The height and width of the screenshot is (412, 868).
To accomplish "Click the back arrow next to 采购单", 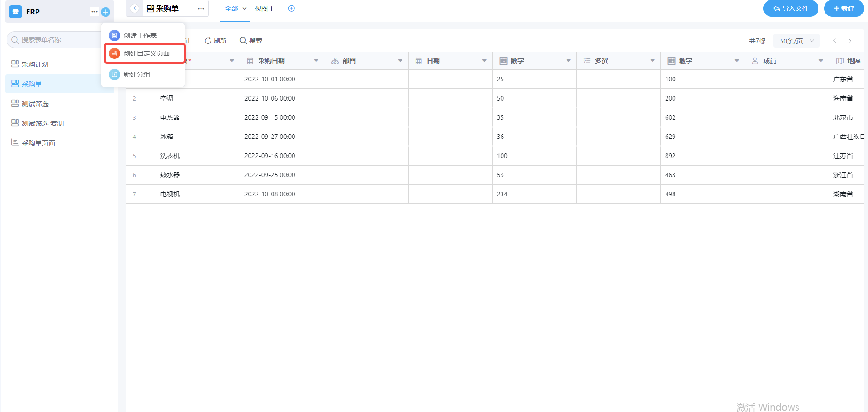I will coord(135,8).
